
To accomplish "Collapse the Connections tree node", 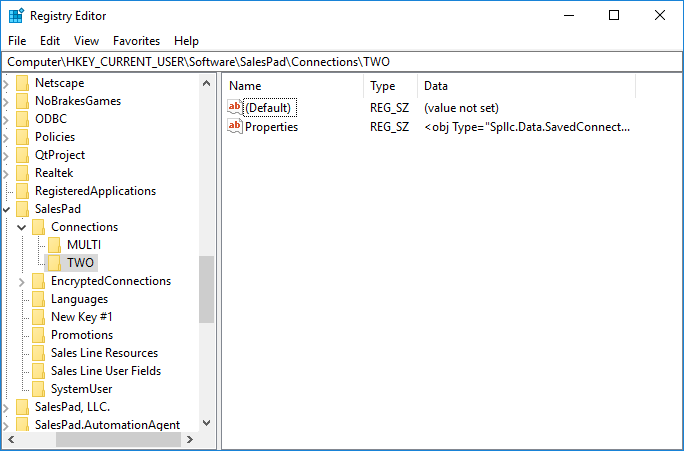I will pos(22,227).
